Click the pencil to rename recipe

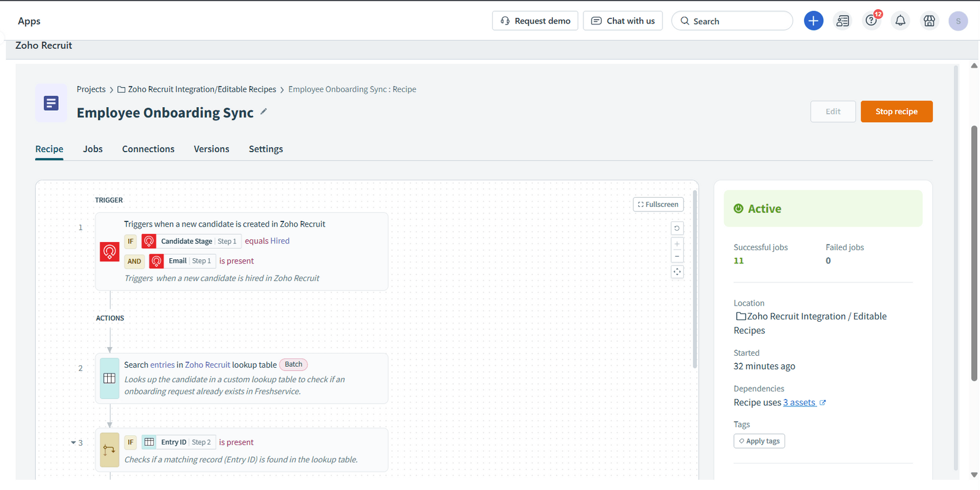click(x=263, y=112)
